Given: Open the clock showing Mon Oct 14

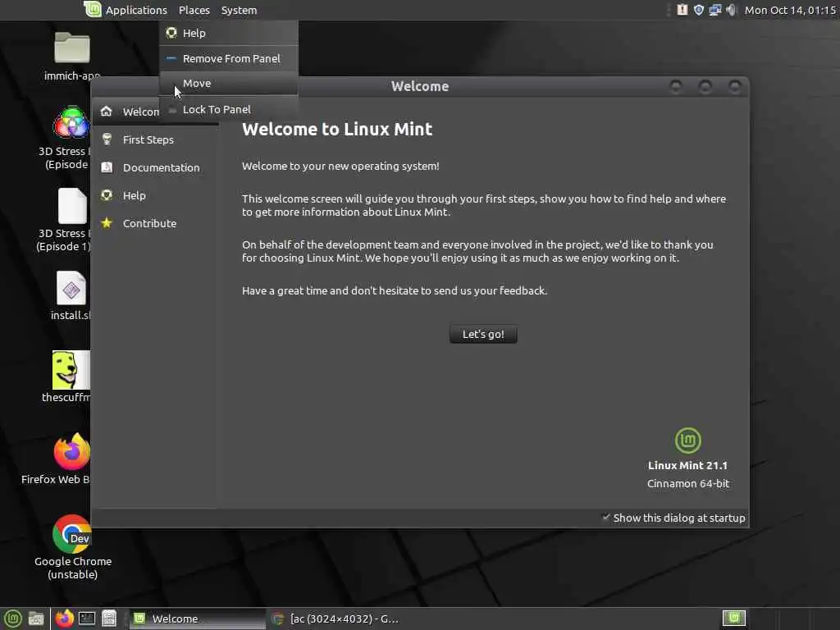Looking at the screenshot, I should pos(790,10).
